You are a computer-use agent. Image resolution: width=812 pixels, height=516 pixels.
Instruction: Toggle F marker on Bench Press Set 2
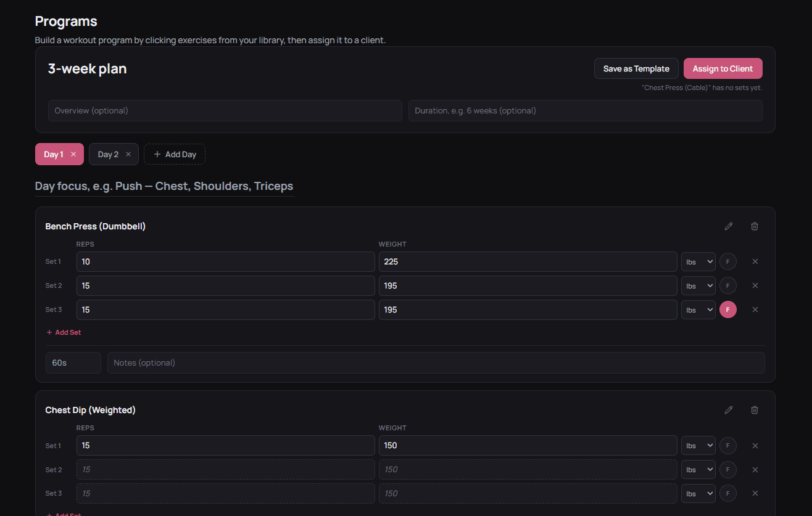[728, 285]
